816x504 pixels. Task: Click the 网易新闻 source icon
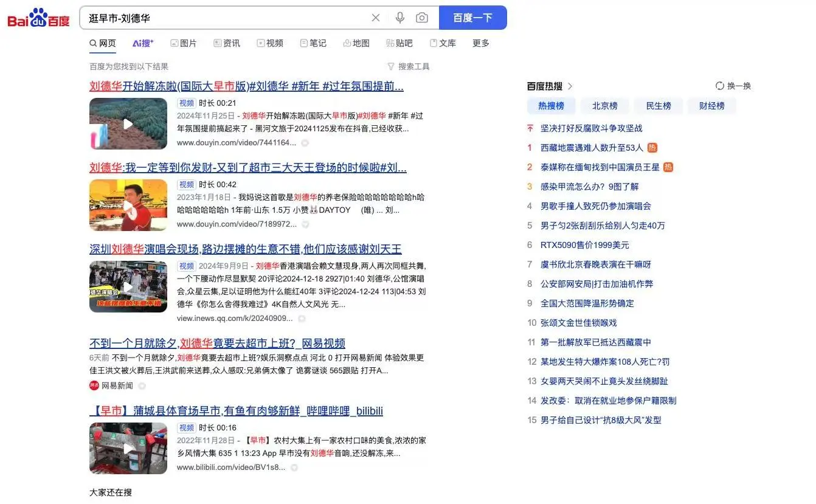click(94, 385)
